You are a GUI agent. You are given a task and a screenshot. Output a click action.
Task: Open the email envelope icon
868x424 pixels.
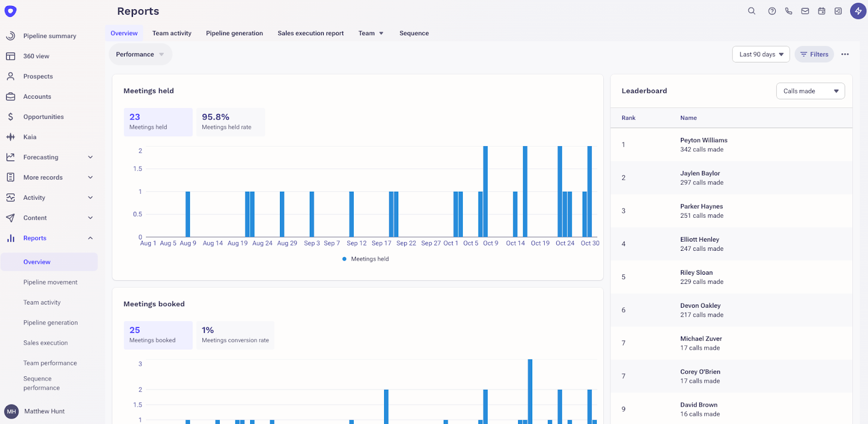click(x=805, y=11)
